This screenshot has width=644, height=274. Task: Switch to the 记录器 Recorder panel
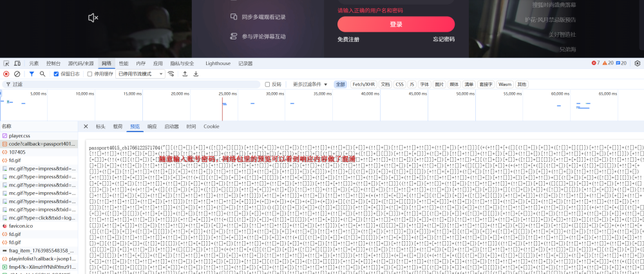click(245, 63)
